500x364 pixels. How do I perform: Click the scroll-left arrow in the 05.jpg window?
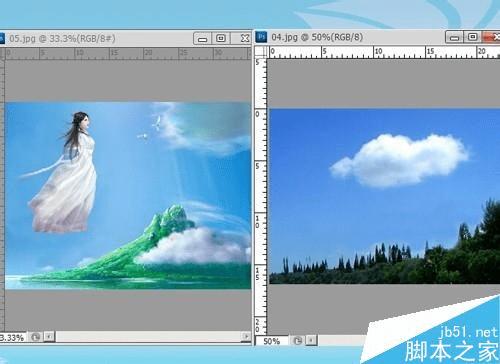(49, 337)
